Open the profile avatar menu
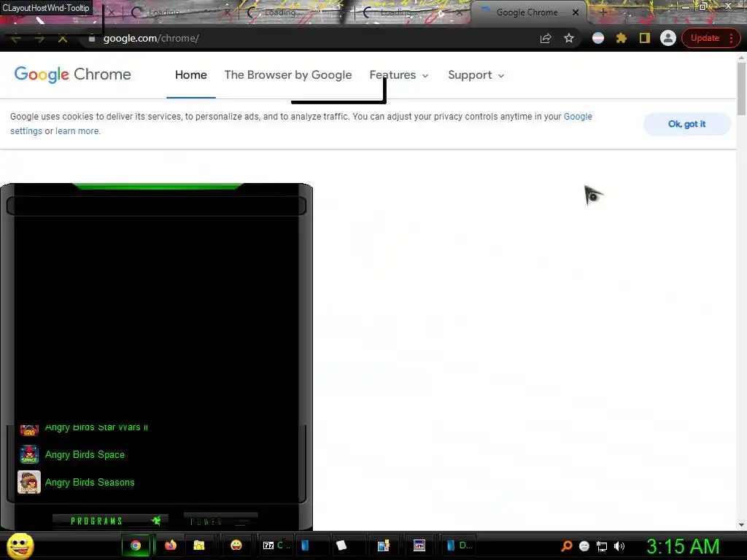The image size is (747, 560). 668,38
